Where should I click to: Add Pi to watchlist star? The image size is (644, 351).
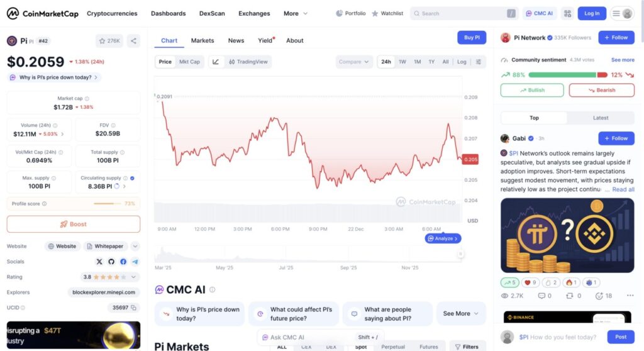tap(109, 41)
